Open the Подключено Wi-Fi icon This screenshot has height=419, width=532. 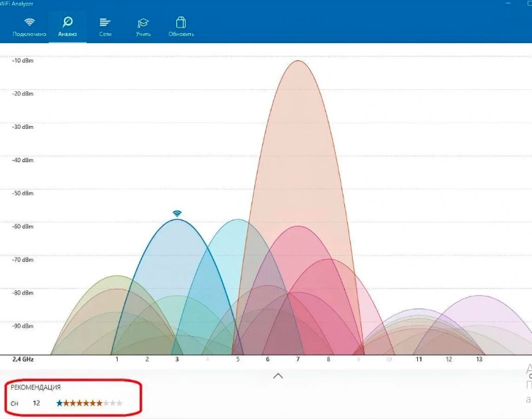[29, 23]
